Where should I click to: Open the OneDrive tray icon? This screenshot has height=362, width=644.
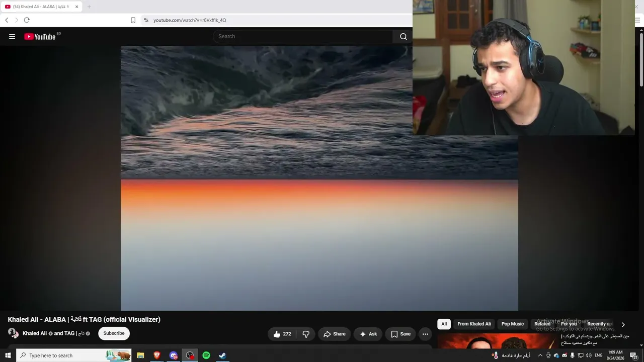tap(556, 355)
